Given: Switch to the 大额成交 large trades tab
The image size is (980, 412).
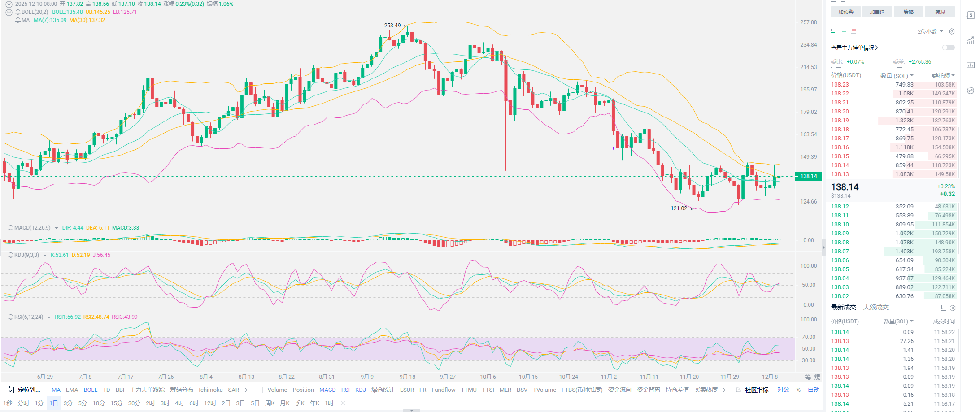Looking at the screenshot, I should [875, 307].
